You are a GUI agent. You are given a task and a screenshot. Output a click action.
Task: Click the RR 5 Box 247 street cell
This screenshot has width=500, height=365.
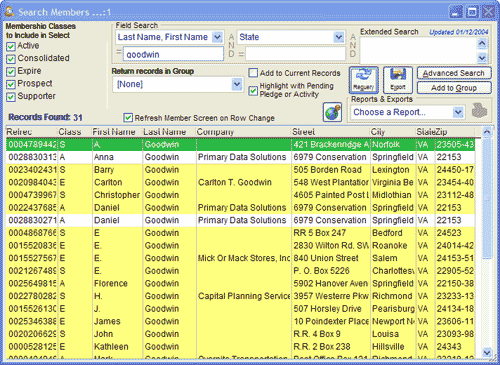[331, 233]
